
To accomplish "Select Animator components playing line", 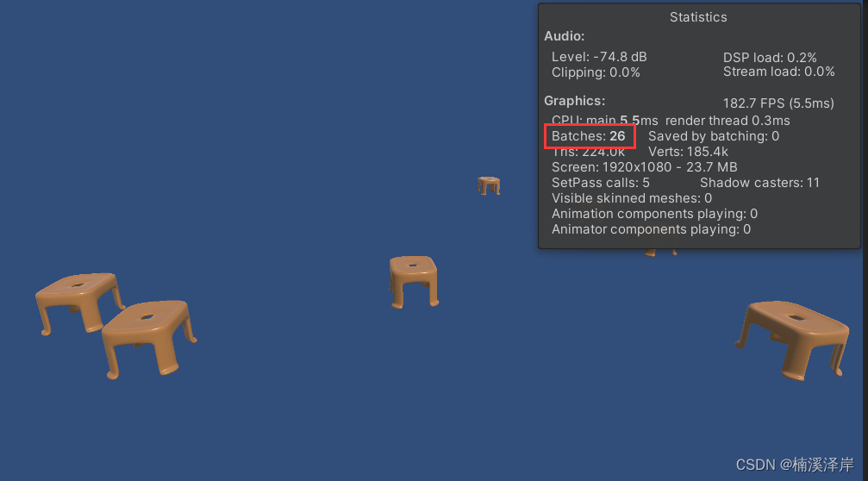I will point(651,229).
